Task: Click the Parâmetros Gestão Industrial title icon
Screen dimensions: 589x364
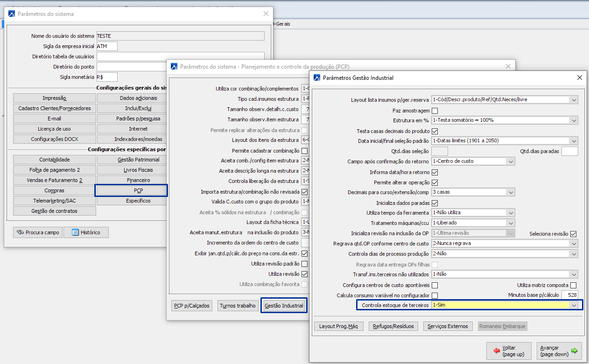Action: click(317, 78)
